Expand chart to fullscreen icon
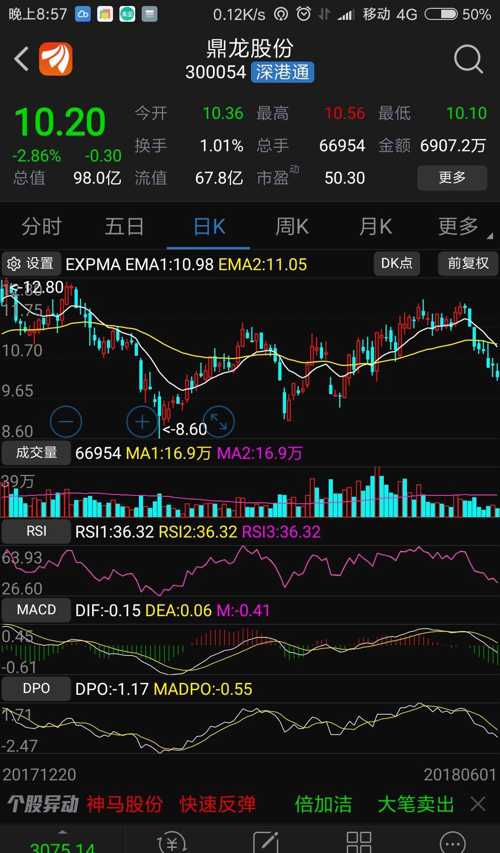This screenshot has width=500, height=853. tap(218, 421)
